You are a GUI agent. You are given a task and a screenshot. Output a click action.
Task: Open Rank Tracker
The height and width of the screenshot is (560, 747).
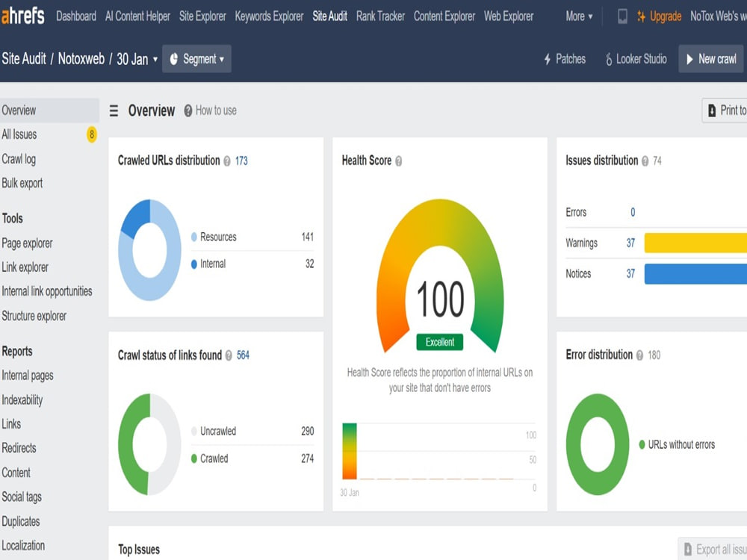coord(381,16)
